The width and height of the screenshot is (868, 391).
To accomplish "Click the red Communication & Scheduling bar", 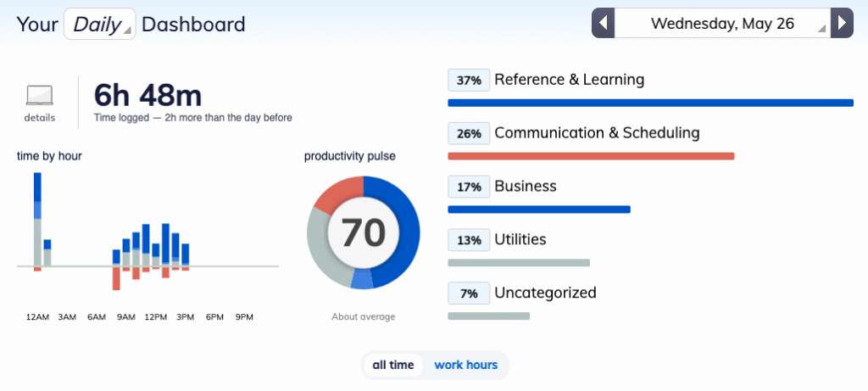I will (x=590, y=156).
